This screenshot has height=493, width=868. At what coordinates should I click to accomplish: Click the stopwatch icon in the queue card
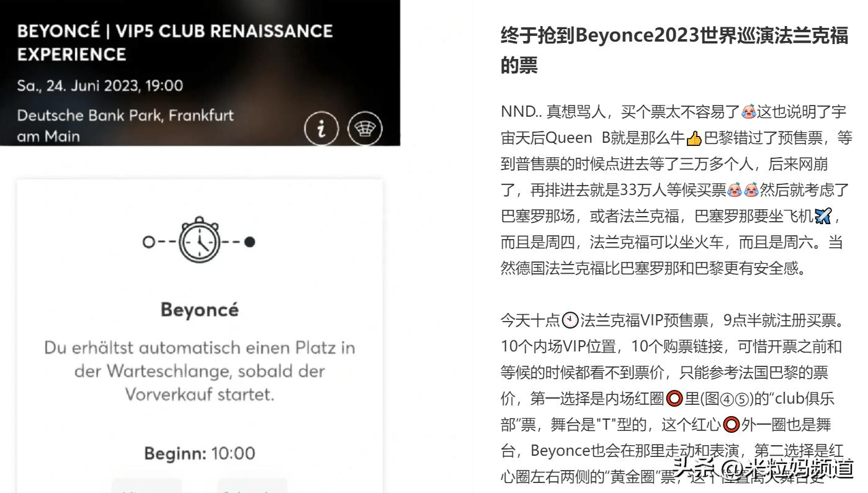click(199, 241)
